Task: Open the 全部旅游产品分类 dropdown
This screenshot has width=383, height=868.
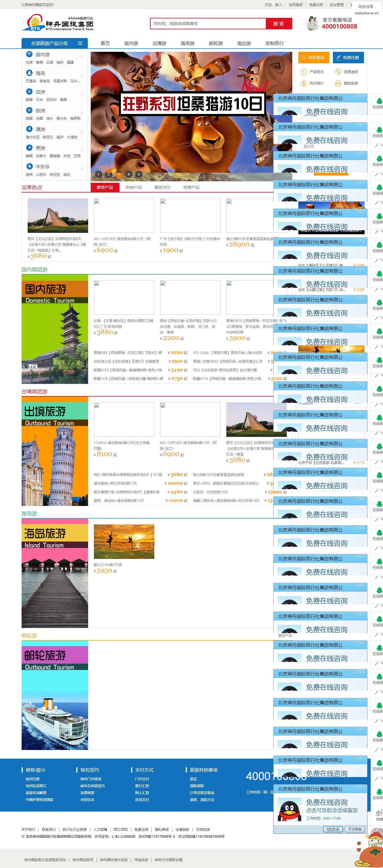Action: [x=55, y=43]
